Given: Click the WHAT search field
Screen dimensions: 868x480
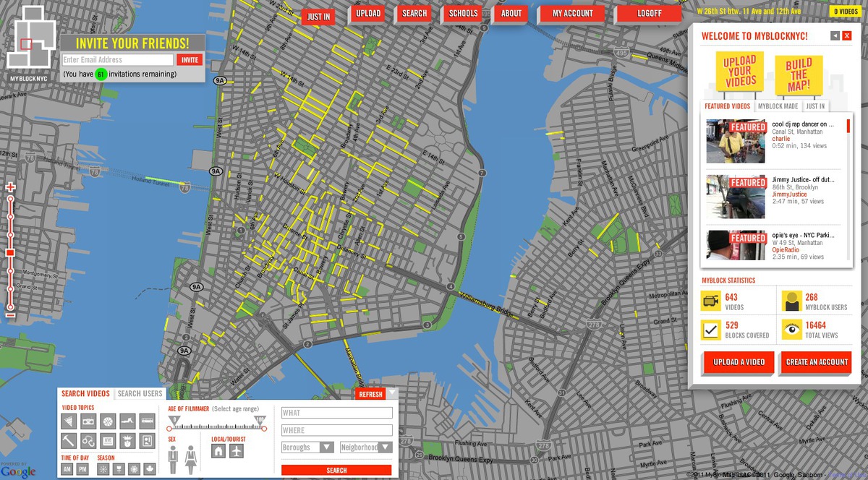Looking at the screenshot, I should [337, 413].
